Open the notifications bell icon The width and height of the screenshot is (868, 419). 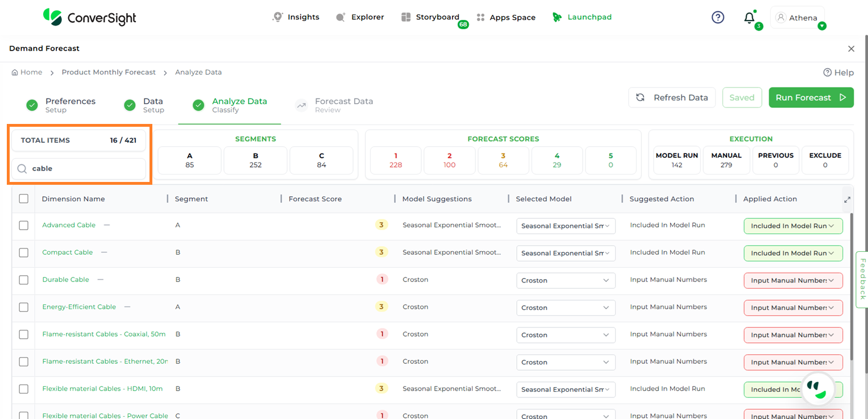click(x=749, y=18)
